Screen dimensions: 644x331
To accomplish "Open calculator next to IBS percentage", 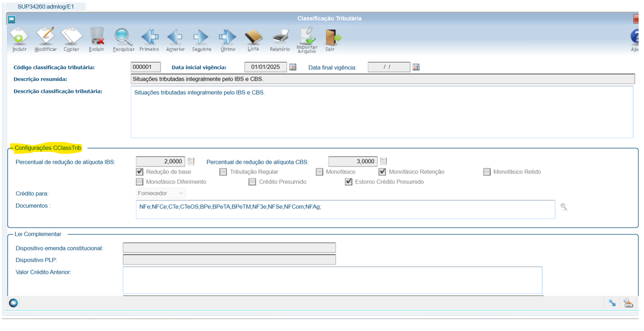I will (191, 161).
